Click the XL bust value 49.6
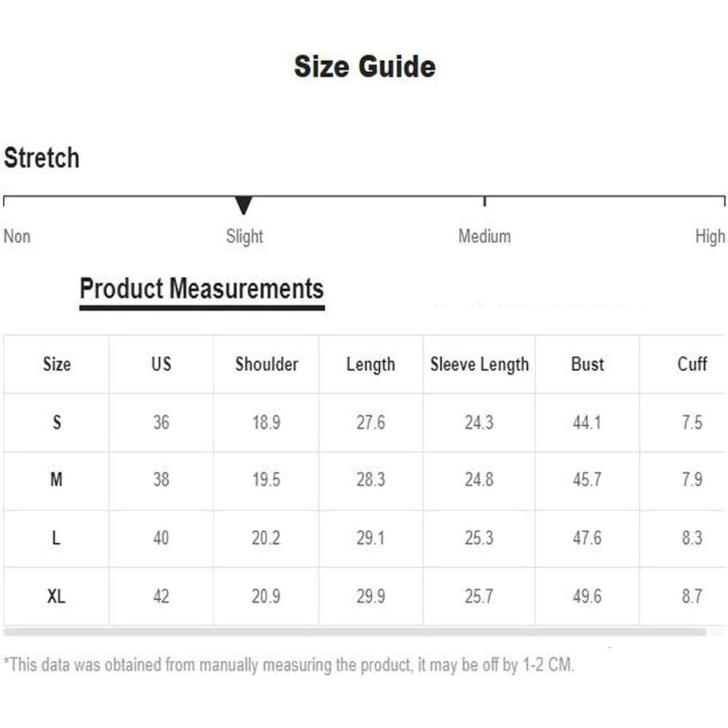Image resolution: width=728 pixels, height=728 pixels. (x=587, y=596)
